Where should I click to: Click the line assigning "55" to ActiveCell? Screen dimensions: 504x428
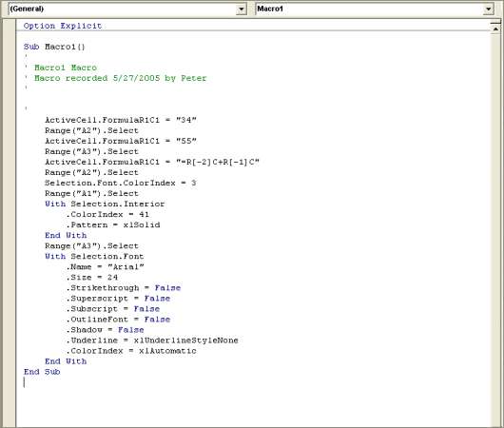(121, 141)
